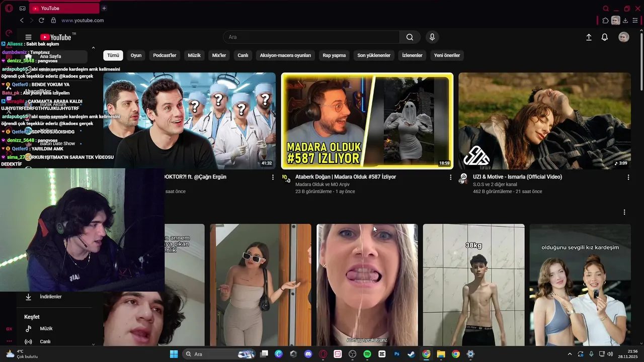The width and height of the screenshot is (644, 362).
Task: Open browser extensions cube icon
Action: click(x=605, y=21)
